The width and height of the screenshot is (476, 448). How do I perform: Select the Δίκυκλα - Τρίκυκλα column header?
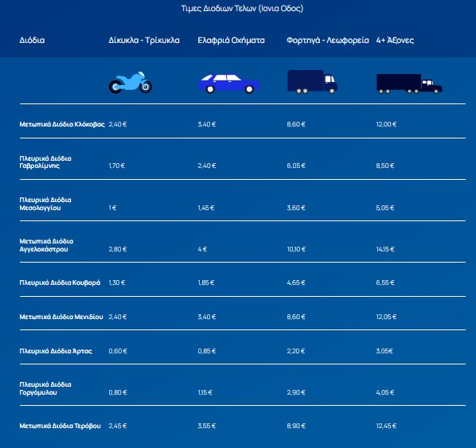click(x=144, y=40)
